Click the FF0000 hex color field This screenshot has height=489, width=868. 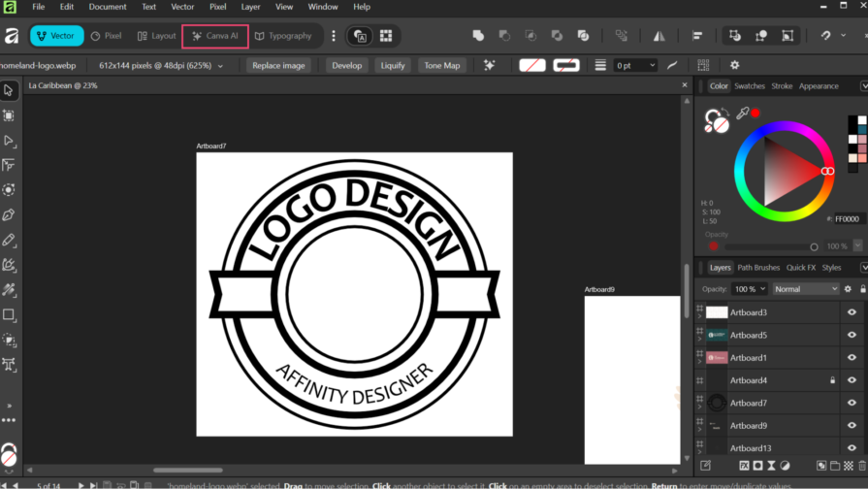[848, 219]
